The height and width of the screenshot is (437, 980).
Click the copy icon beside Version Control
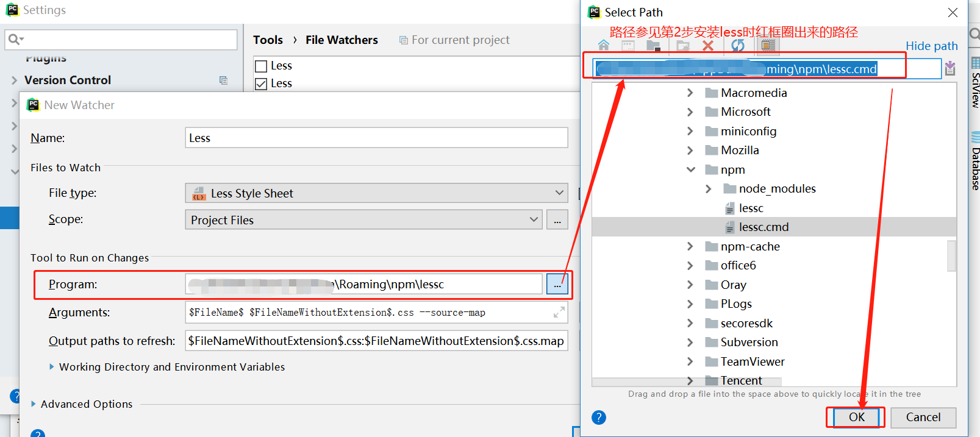223,80
